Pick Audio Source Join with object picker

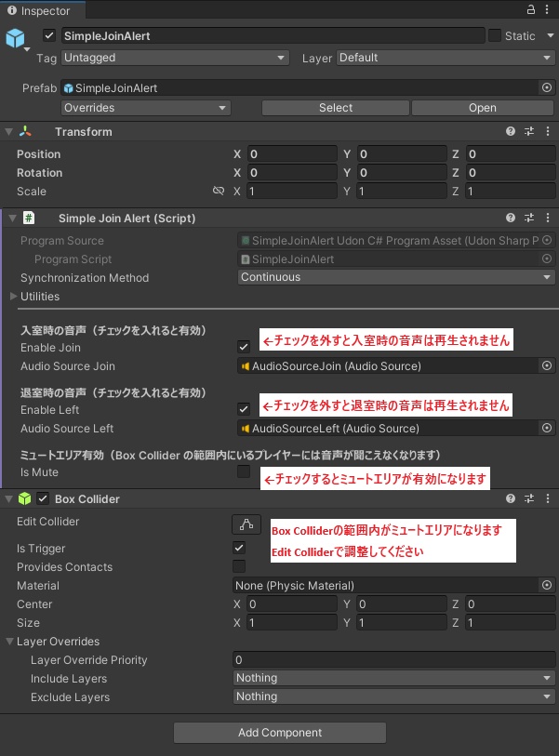point(547,366)
